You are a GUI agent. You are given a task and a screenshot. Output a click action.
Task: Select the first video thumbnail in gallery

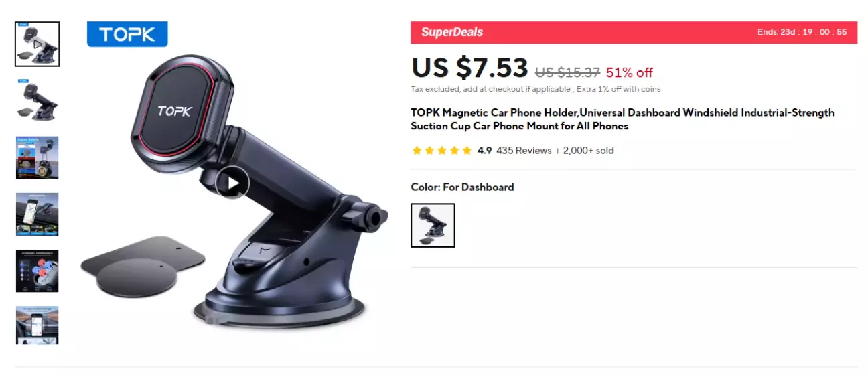pos(38,44)
